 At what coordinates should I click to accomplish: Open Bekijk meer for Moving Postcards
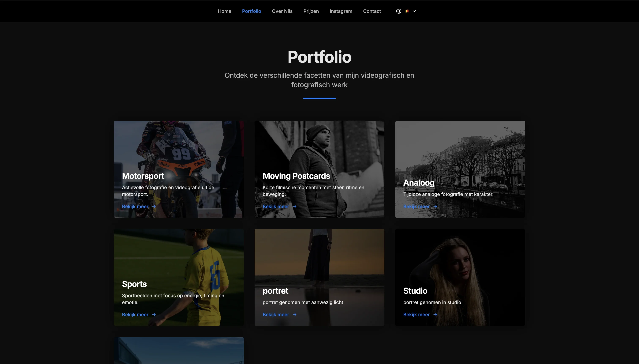click(x=276, y=206)
